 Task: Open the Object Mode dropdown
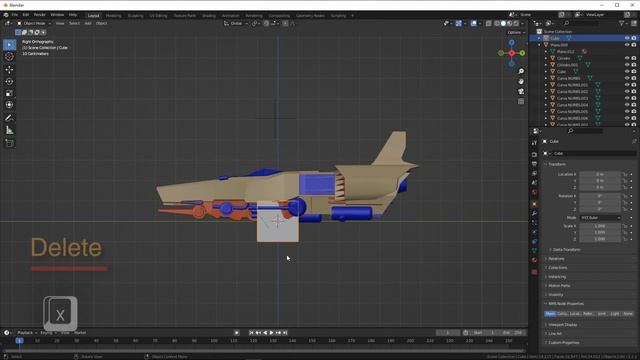pyautogui.click(x=34, y=24)
